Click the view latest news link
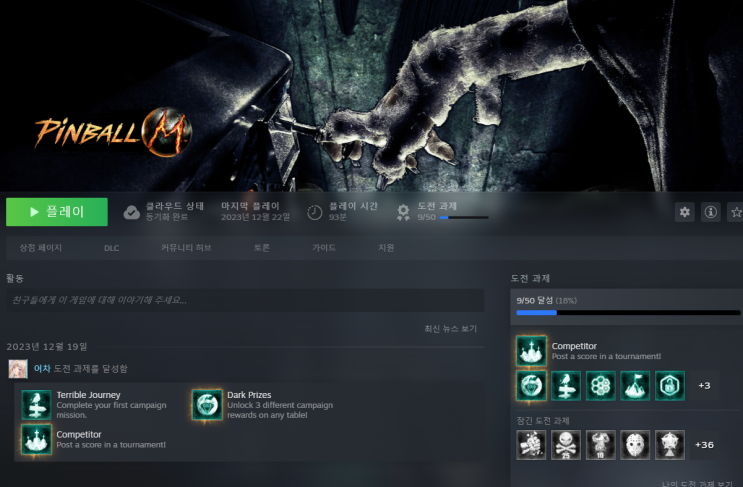743x487 pixels. pyautogui.click(x=451, y=328)
